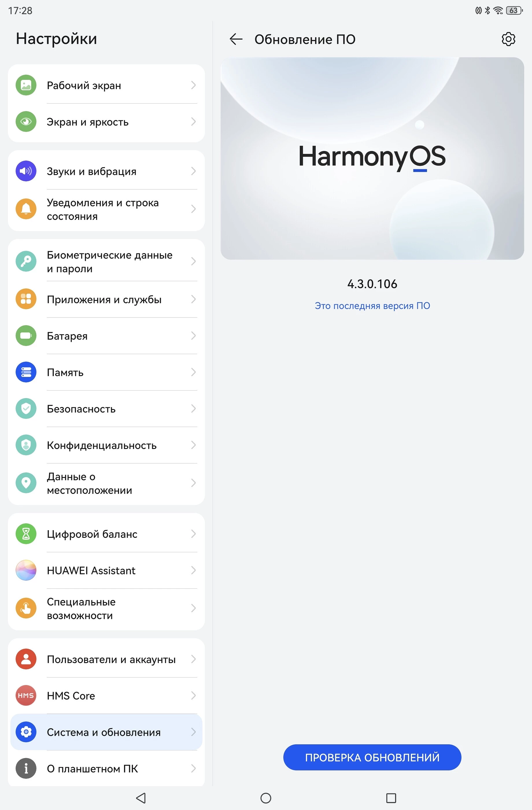Tap the Цифровой баланс hourglass icon
The image size is (532, 810).
pos(26,534)
